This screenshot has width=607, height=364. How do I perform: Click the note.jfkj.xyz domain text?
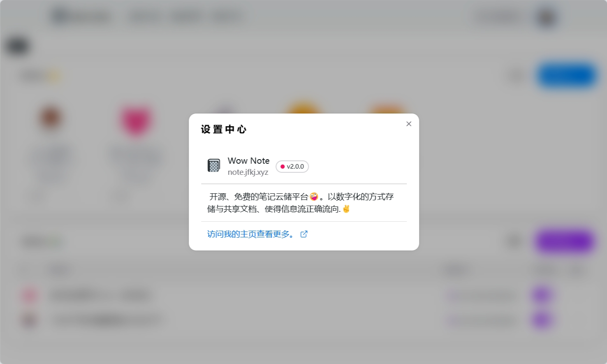point(248,172)
